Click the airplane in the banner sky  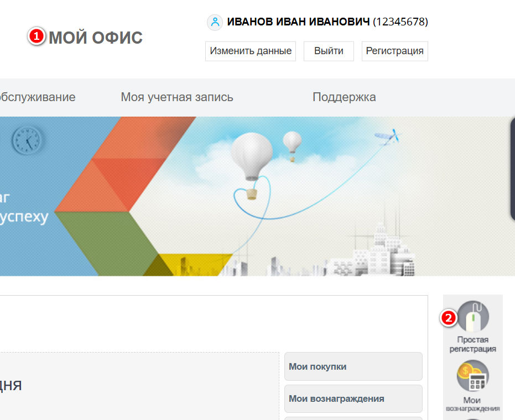pos(387,136)
